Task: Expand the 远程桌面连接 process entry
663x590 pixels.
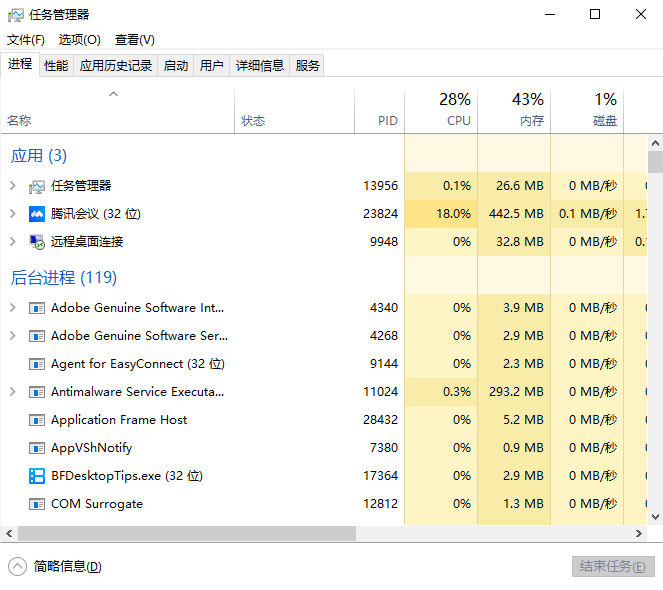Action: [x=12, y=242]
